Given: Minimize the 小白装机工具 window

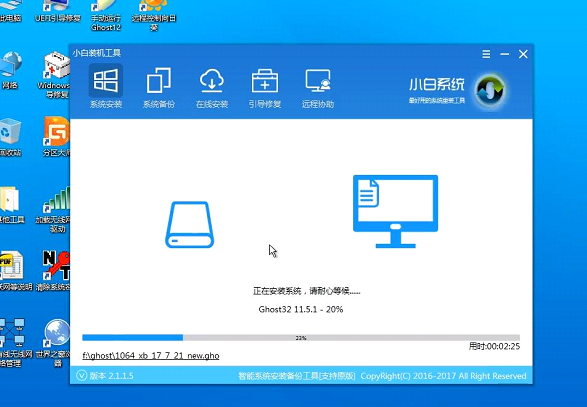Looking at the screenshot, I should point(505,54).
